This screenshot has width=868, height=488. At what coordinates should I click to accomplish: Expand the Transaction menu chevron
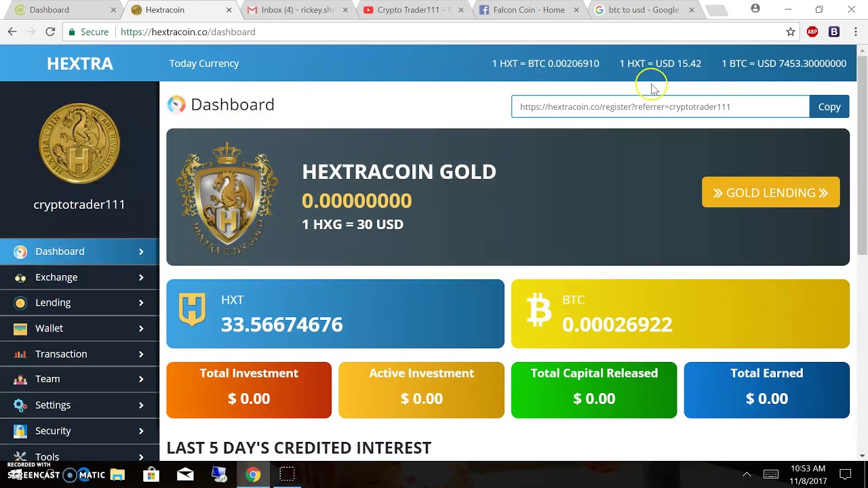point(141,354)
